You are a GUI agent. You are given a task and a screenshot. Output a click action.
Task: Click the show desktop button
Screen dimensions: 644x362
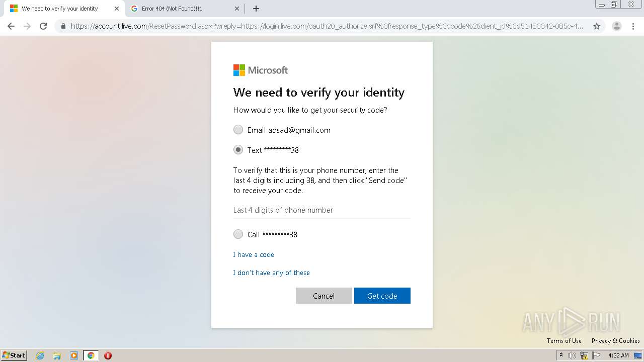[638, 355]
